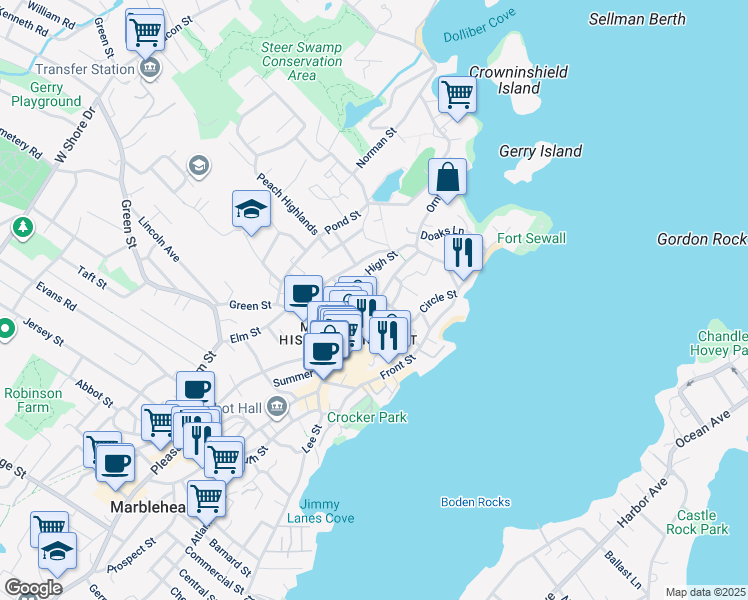Click the shopping cart marker near Transfer Station

[x=146, y=29]
